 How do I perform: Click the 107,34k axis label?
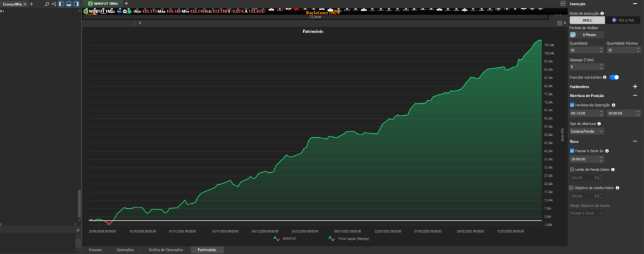(549, 45)
